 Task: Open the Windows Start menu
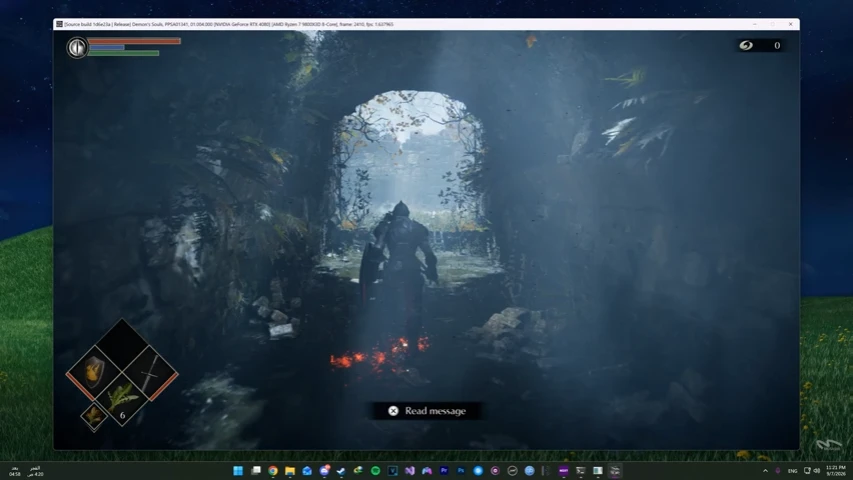click(x=238, y=471)
